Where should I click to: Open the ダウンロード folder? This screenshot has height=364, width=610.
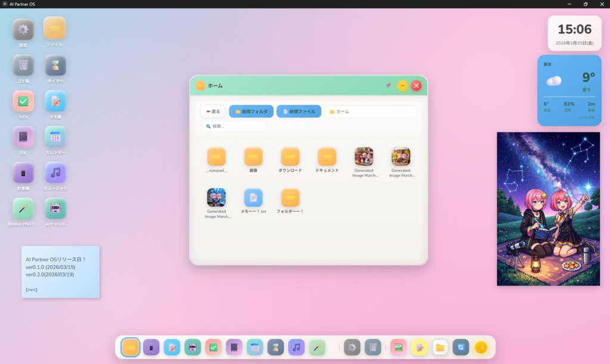290,157
